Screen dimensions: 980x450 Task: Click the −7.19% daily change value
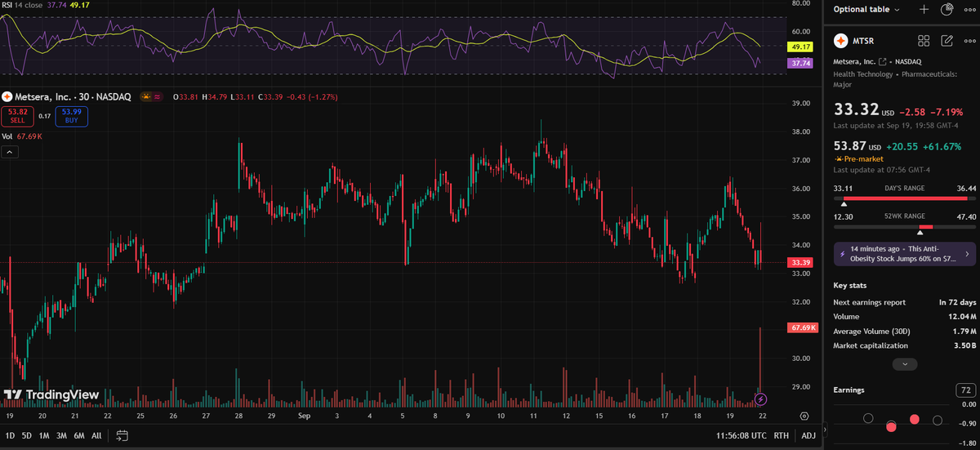(947, 111)
